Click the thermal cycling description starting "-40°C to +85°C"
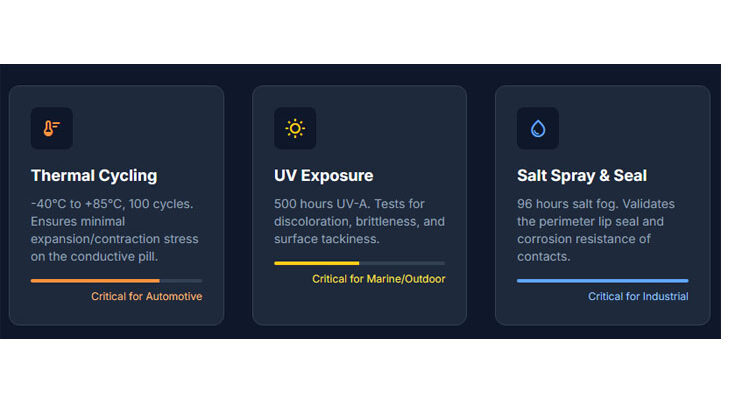 [114, 230]
